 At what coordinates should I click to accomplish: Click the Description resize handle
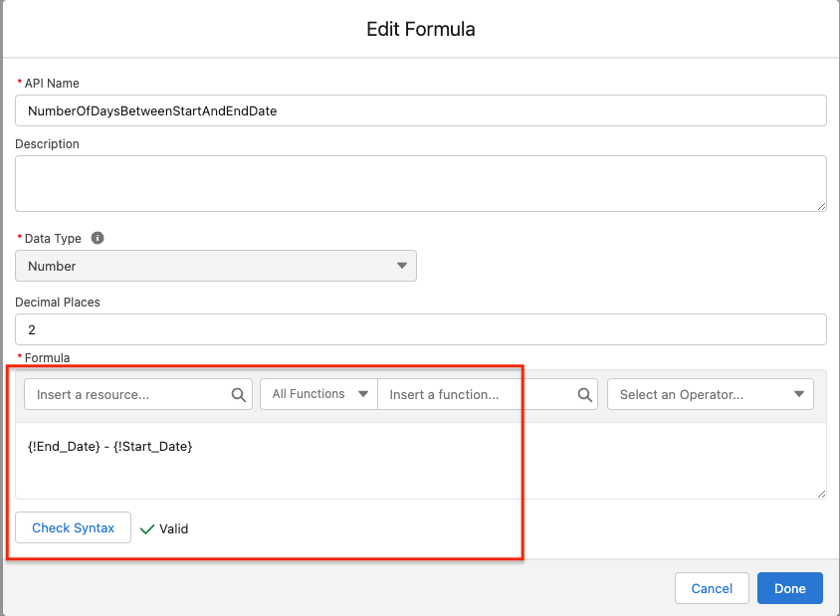point(821,206)
